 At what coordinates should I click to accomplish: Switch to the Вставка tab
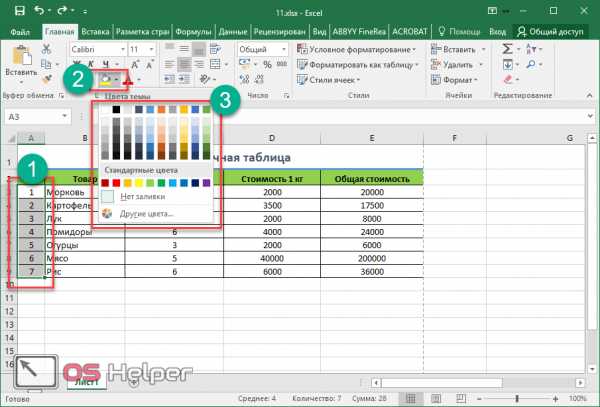click(95, 32)
